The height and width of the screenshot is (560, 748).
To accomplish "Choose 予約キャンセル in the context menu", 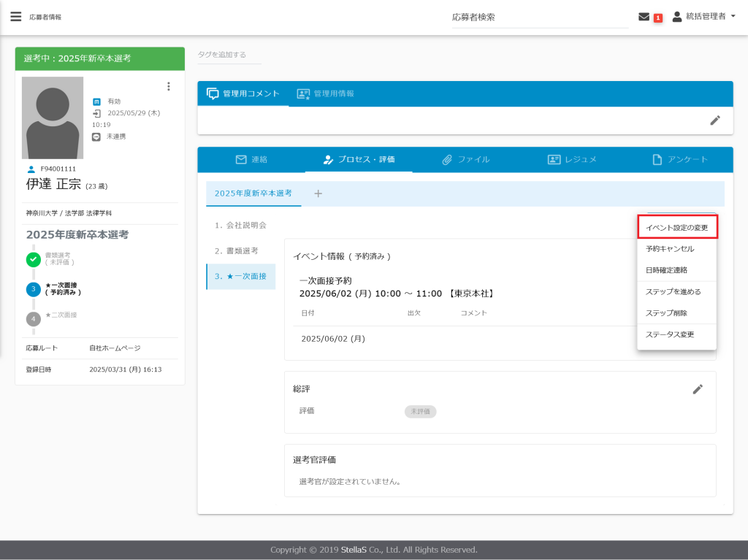I will (x=670, y=249).
